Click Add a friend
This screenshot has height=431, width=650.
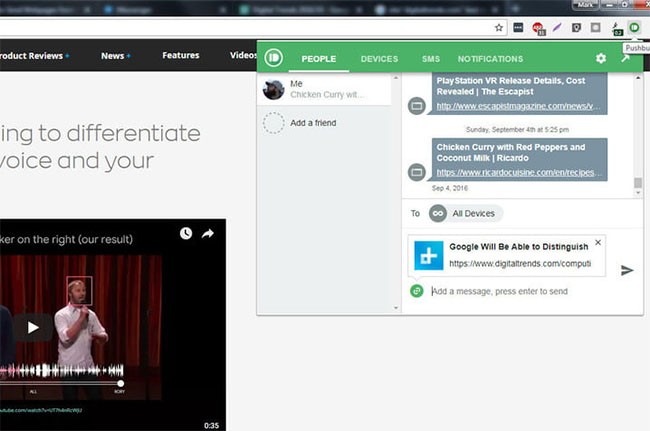click(x=312, y=123)
